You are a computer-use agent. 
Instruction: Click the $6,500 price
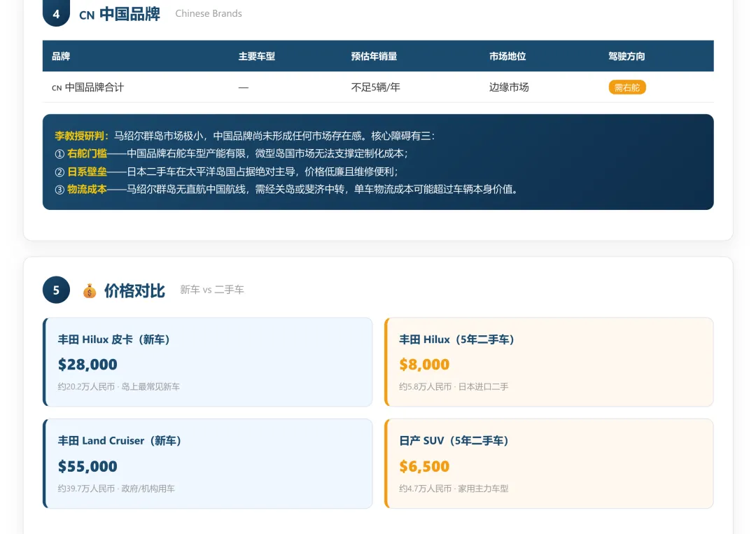(x=424, y=467)
